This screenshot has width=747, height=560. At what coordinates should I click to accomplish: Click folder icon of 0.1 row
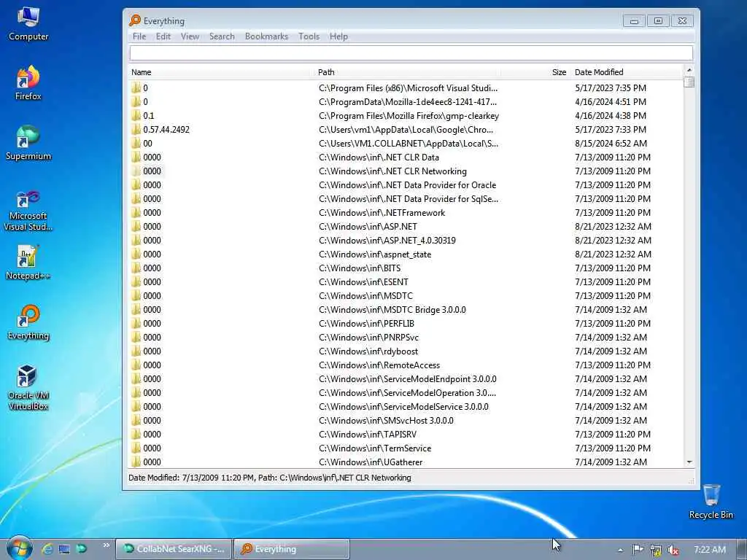[x=136, y=115]
